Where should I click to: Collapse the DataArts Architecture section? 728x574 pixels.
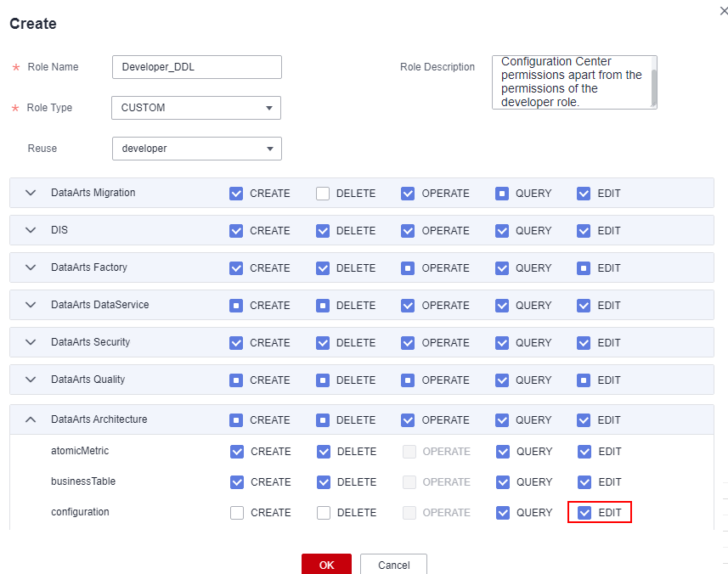[31, 419]
